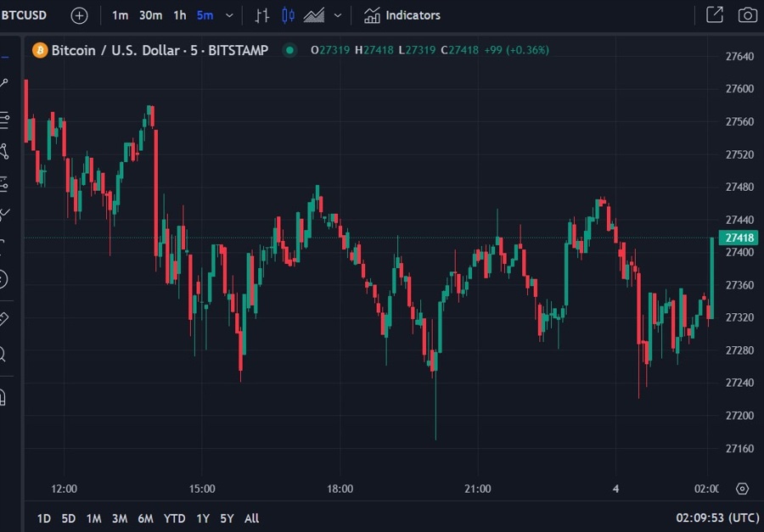764x532 pixels.
Task: Select the area chart style icon
Action: [314, 15]
